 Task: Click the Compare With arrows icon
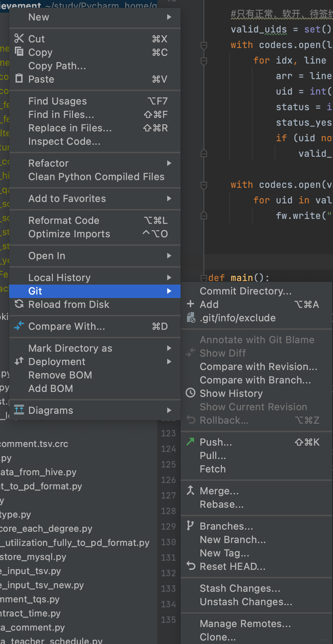(x=19, y=326)
